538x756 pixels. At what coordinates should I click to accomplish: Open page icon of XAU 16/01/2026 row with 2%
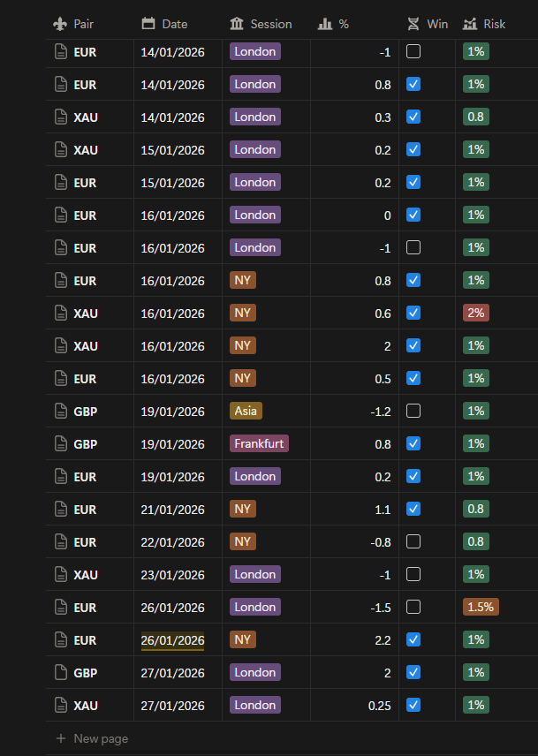(x=61, y=345)
